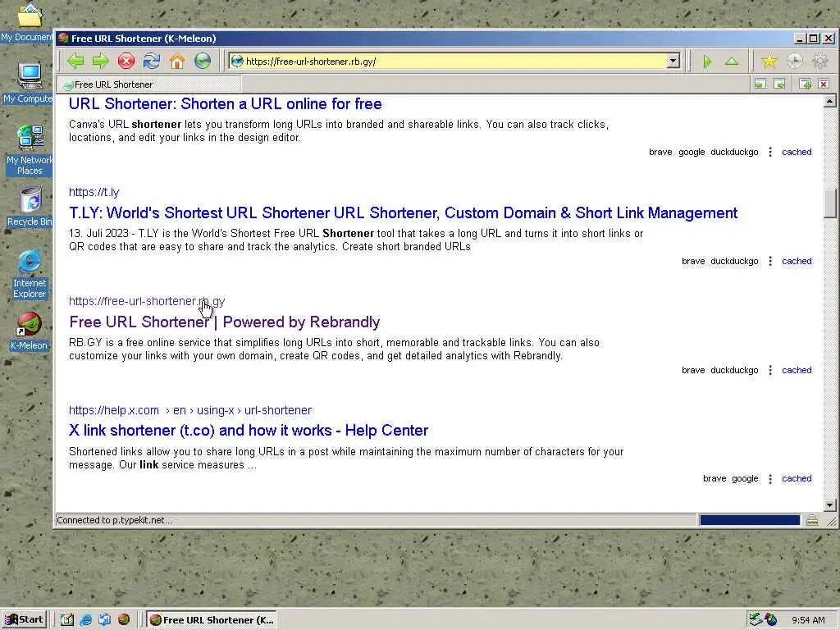Screen dimensions: 840x630
Task: Open a new tab with the plus tab icon
Action: [805, 84]
